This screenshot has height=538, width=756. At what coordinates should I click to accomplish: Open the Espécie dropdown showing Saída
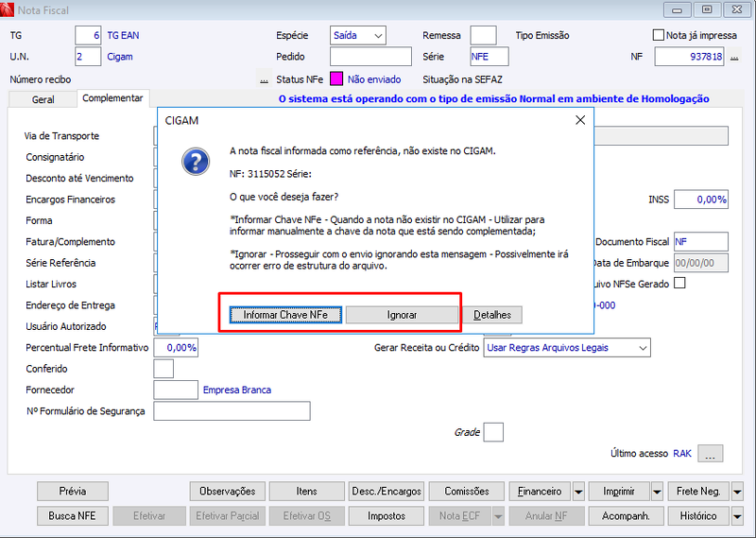pyautogui.click(x=358, y=35)
